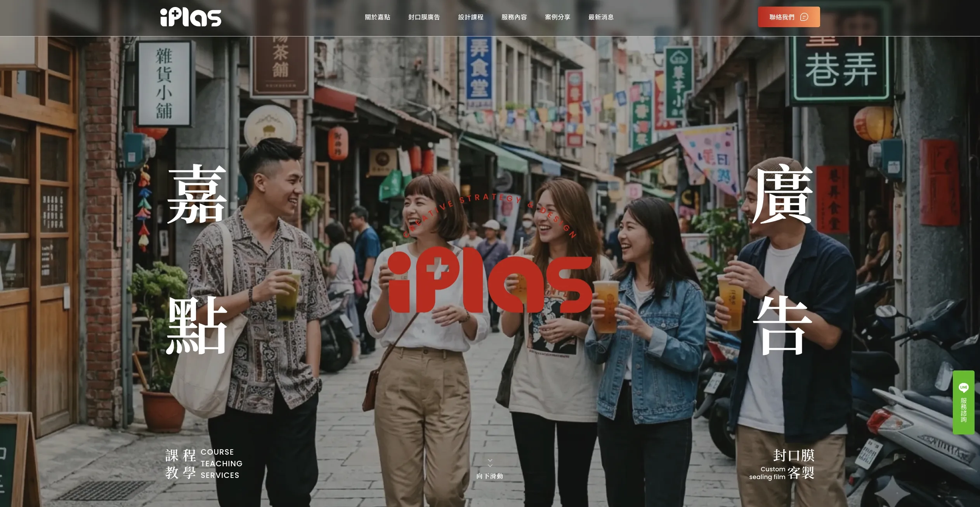Open the 關於嘉點 menu item
This screenshot has width=980, height=507.
pos(377,17)
